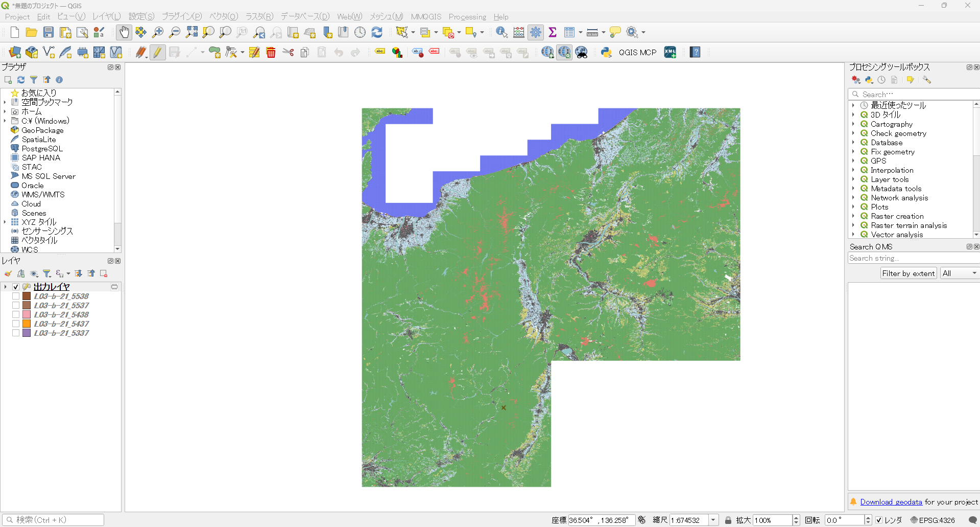Viewport: 980px width, 527px height.
Task: Toggle visibility of the 出力レイヤ group
Action: point(16,287)
